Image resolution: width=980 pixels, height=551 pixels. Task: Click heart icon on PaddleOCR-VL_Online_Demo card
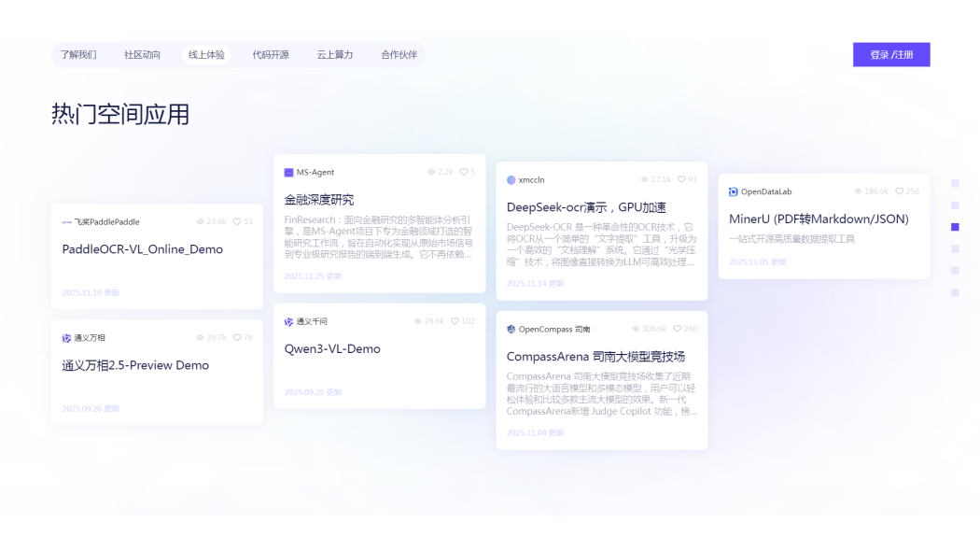point(237,222)
